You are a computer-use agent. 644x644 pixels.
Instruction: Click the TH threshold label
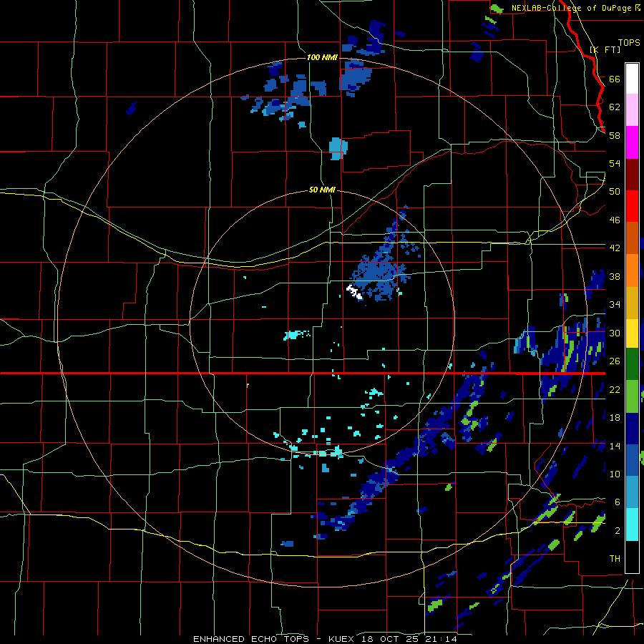[x=615, y=559]
